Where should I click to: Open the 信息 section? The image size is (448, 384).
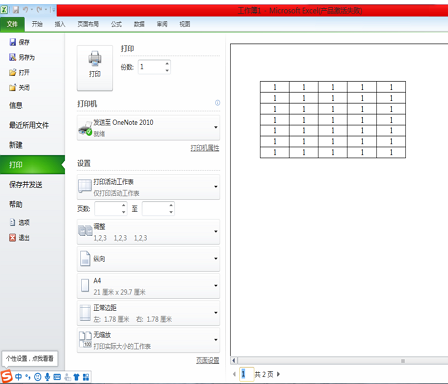15,106
